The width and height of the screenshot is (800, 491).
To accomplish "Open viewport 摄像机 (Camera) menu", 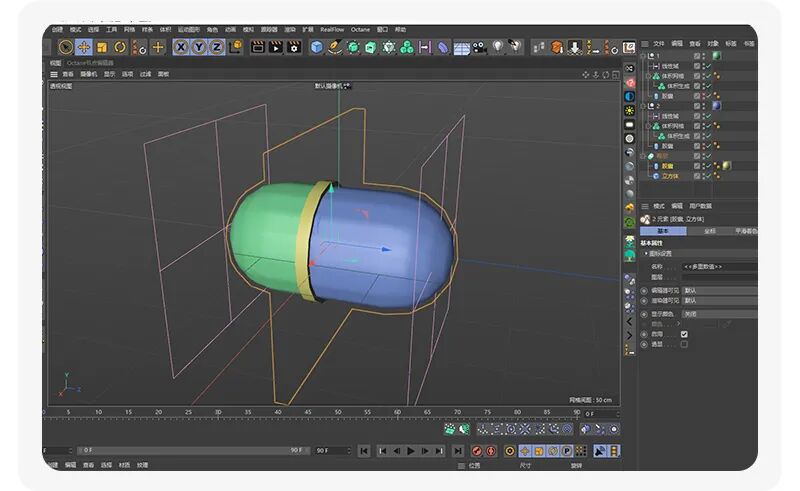I will point(88,74).
